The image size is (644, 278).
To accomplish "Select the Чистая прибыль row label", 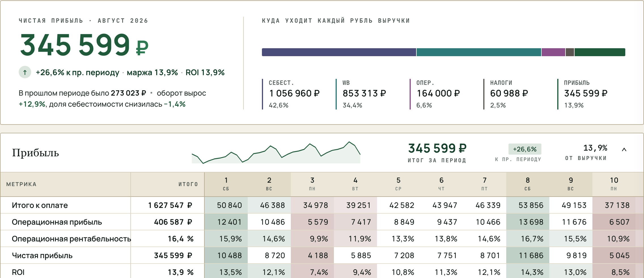I will [42, 256].
